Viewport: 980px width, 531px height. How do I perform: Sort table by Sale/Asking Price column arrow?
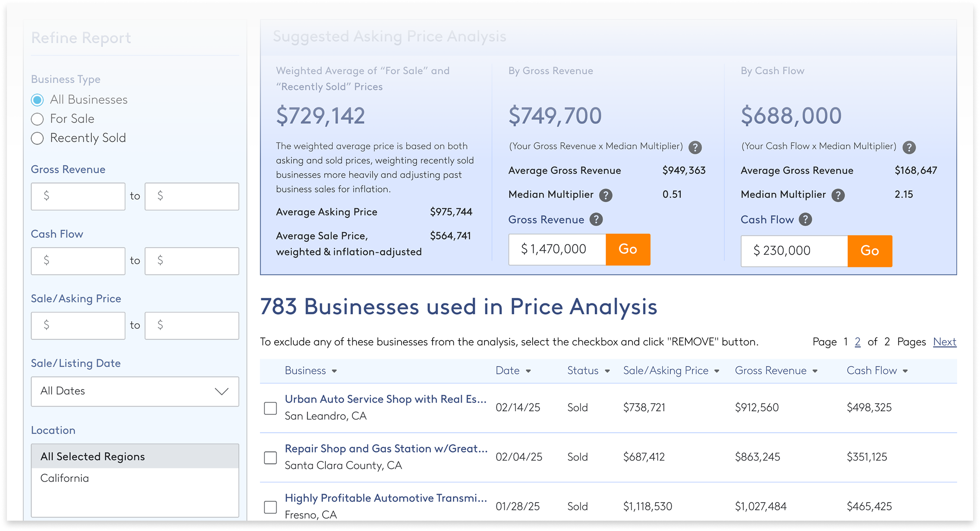[716, 371]
